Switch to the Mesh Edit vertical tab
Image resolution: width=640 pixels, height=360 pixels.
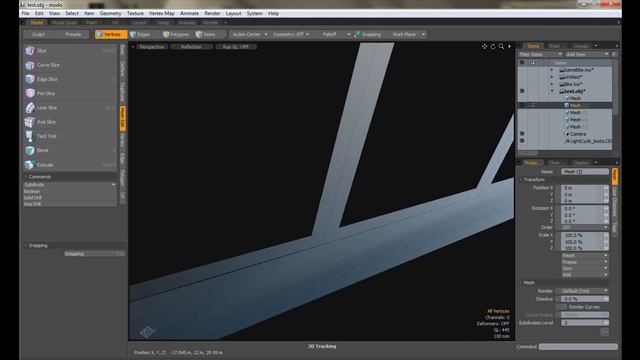tap(122, 118)
